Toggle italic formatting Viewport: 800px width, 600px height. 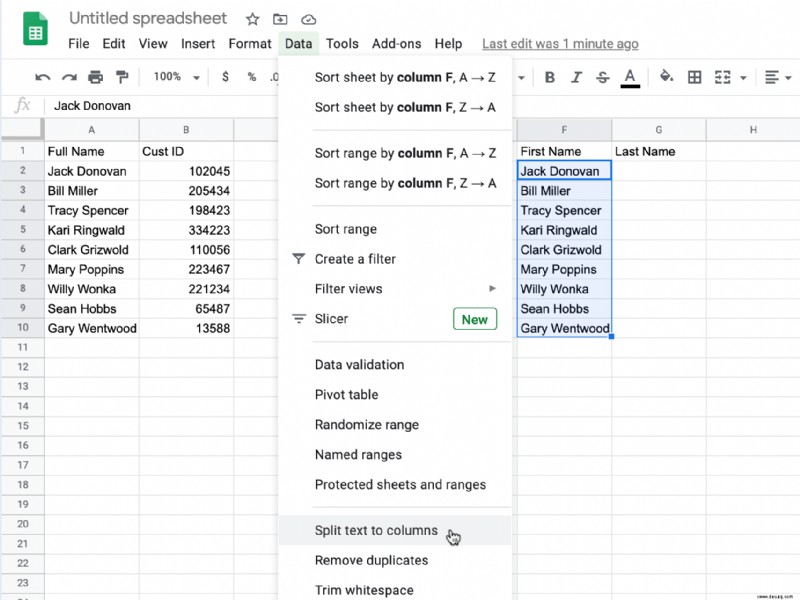576,77
